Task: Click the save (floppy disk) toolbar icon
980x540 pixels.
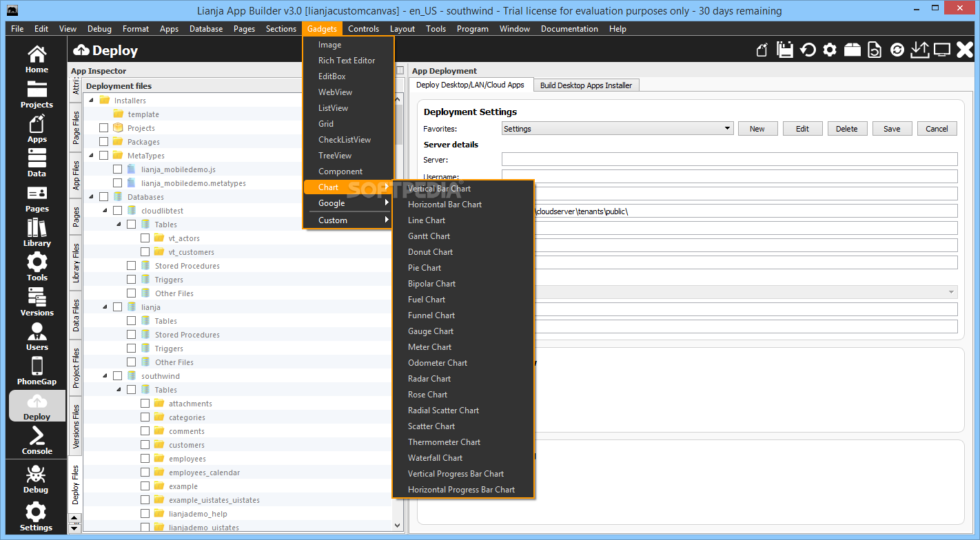Action: 784,50
